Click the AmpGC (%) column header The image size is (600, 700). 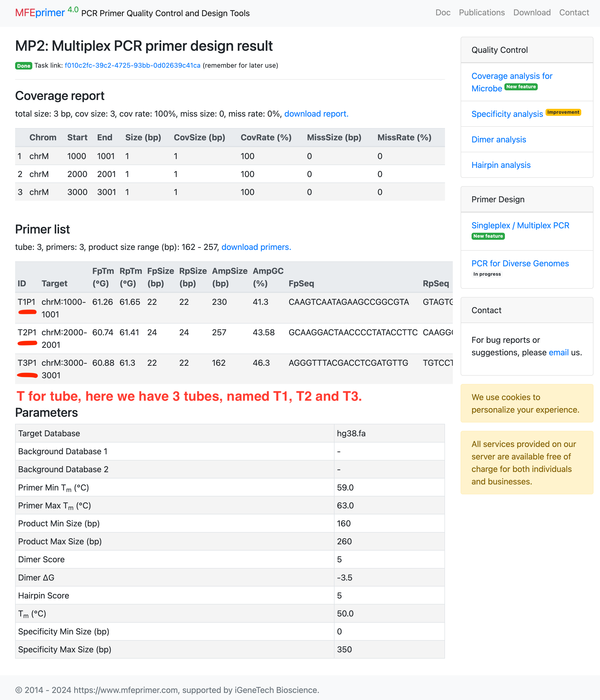(268, 277)
